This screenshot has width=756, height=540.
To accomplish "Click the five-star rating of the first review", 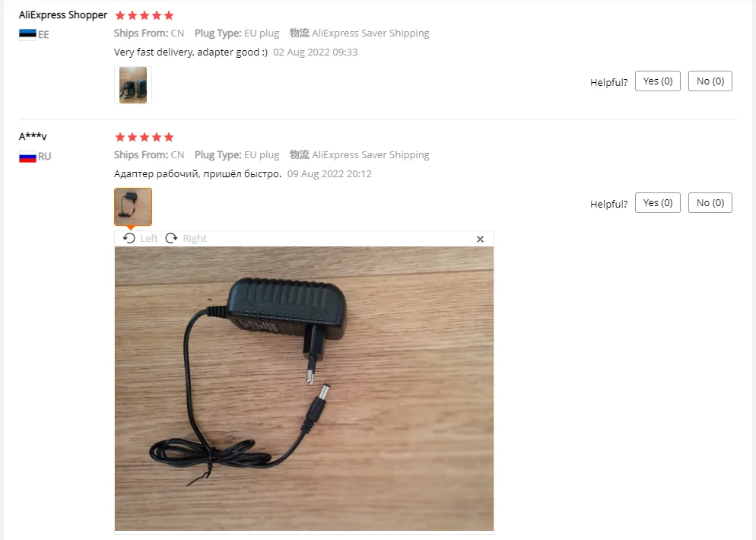I will [x=145, y=15].
